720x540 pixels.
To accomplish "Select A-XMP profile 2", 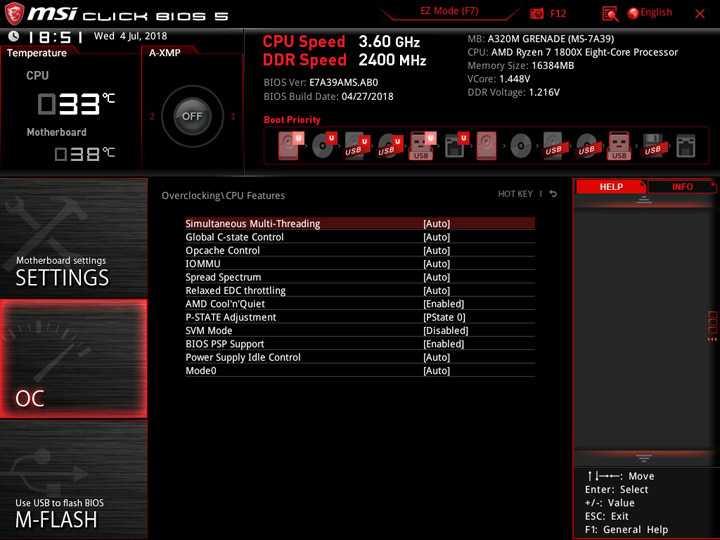I will pyautogui.click(x=152, y=117).
